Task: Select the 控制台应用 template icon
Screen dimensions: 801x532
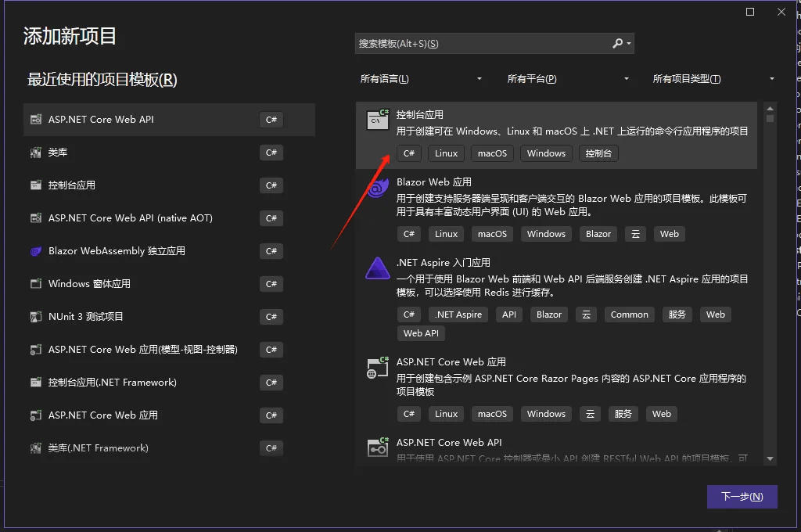Action: click(378, 119)
